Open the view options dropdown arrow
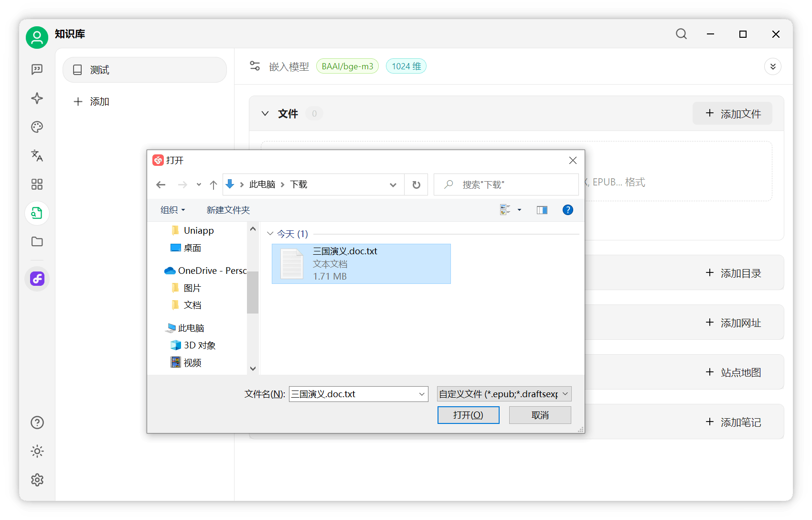Image resolution: width=812 pixels, height=520 pixels. [519, 210]
